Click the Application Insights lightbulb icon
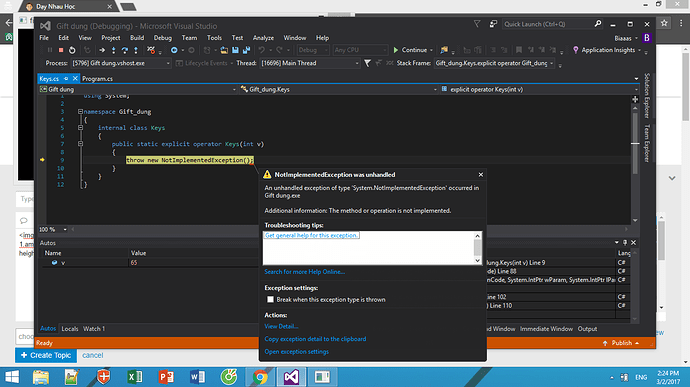Viewport: 690px width, 387px height. [576, 50]
